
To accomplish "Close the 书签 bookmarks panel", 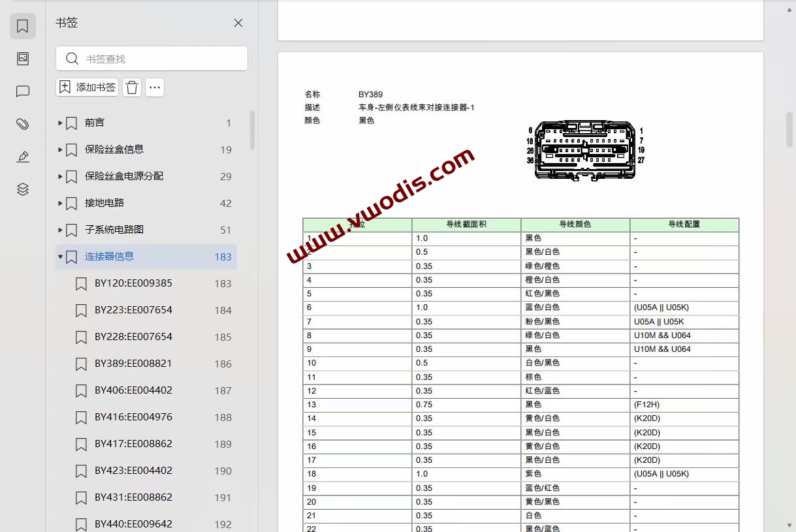I will click(238, 23).
